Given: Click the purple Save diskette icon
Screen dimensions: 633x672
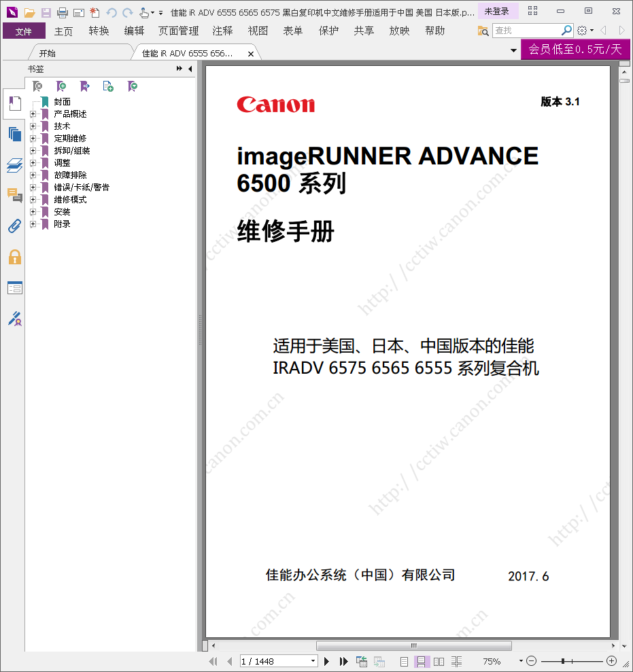Looking at the screenshot, I should [x=46, y=12].
